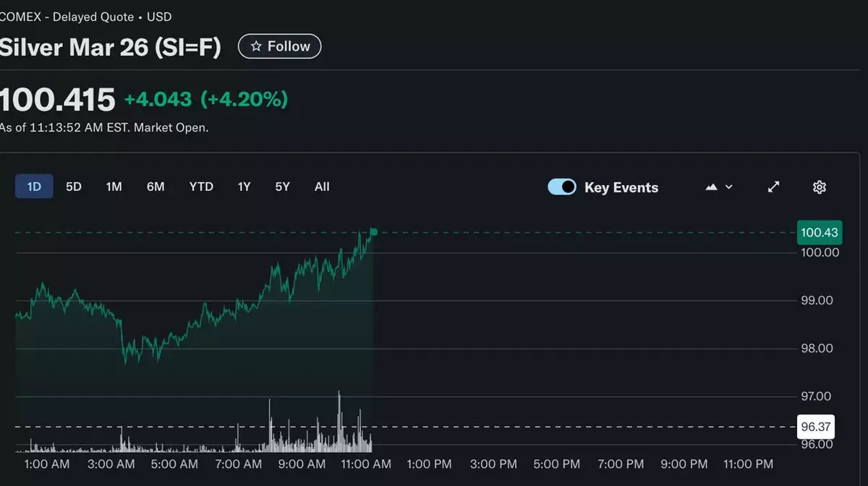Click the current price 100.43 label

(x=819, y=232)
